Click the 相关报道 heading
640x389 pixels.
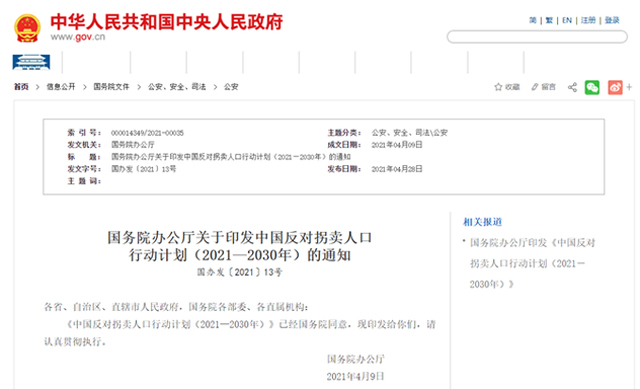pyautogui.click(x=482, y=222)
